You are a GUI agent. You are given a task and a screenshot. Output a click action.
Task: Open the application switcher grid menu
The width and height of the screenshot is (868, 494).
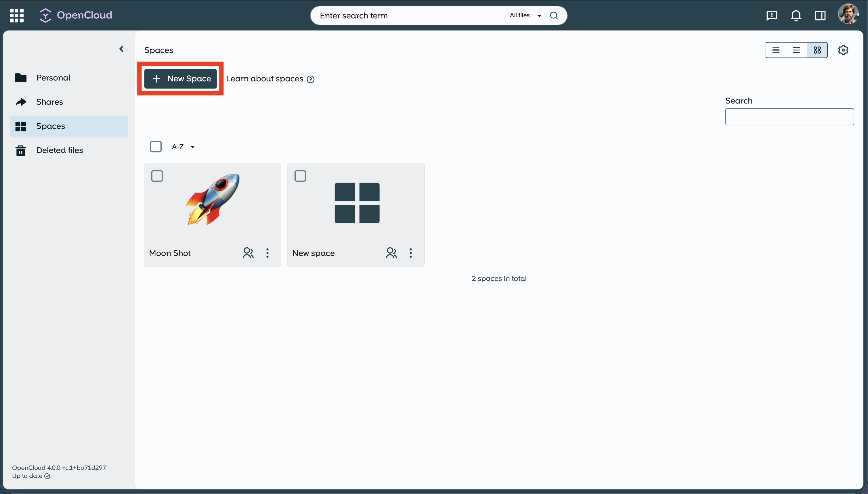(17, 15)
